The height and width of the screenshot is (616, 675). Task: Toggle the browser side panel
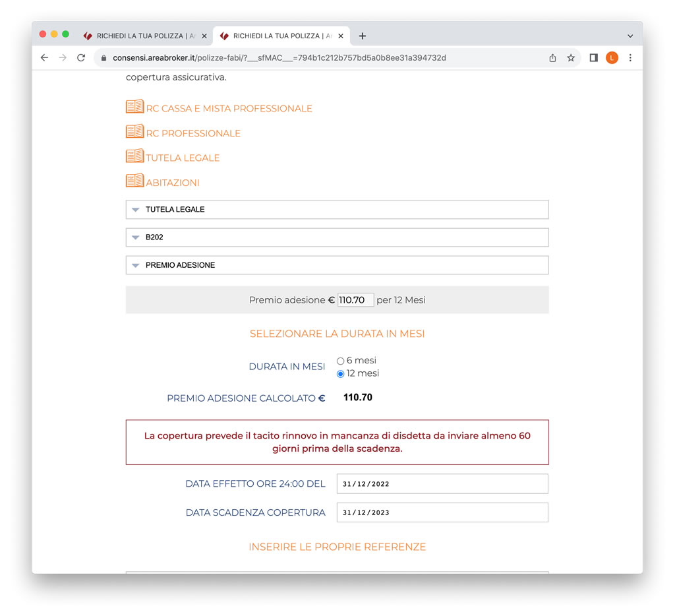pyautogui.click(x=594, y=58)
